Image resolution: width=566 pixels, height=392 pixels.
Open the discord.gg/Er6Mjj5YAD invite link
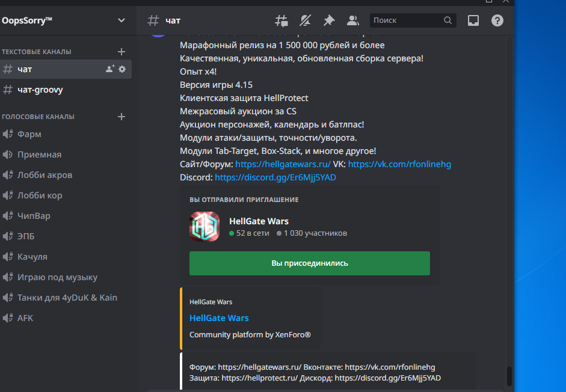click(275, 177)
